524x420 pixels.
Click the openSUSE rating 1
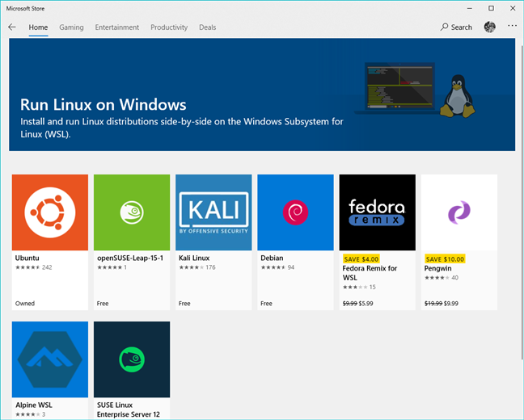click(x=112, y=267)
